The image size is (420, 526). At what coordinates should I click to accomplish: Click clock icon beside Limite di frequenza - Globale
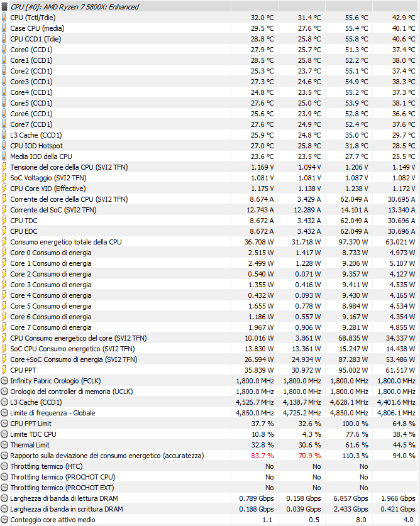tap(4, 413)
